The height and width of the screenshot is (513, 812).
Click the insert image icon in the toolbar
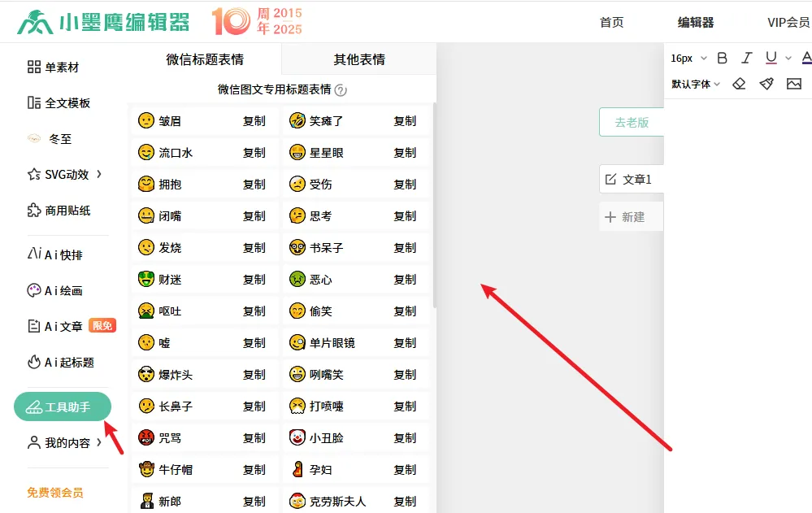click(794, 83)
